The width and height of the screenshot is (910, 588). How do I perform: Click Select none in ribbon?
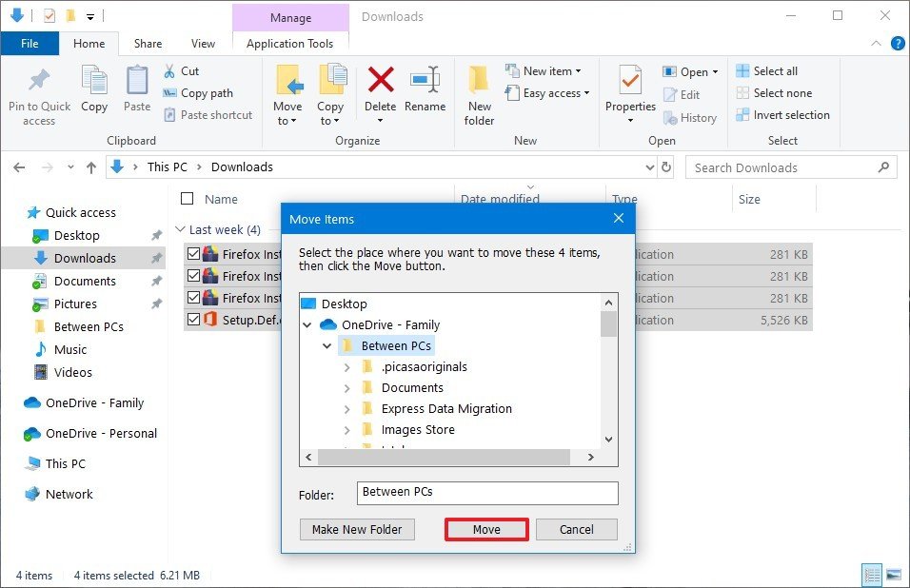point(774,93)
